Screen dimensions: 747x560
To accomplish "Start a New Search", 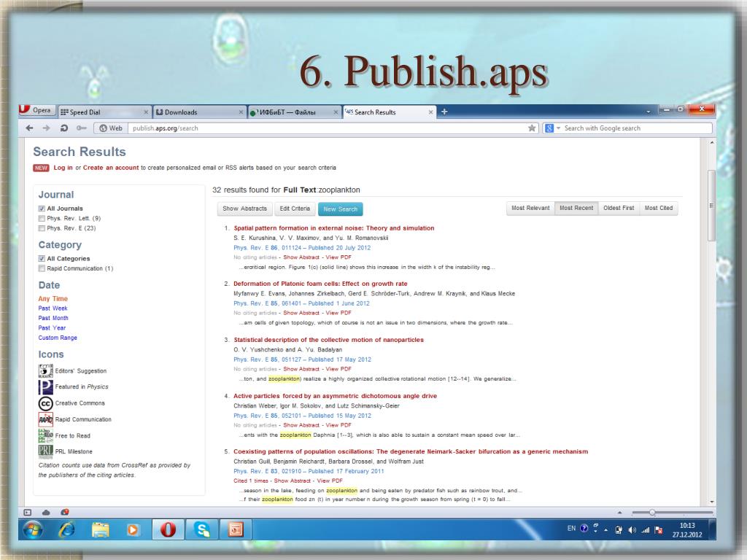I will tap(340, 209).
